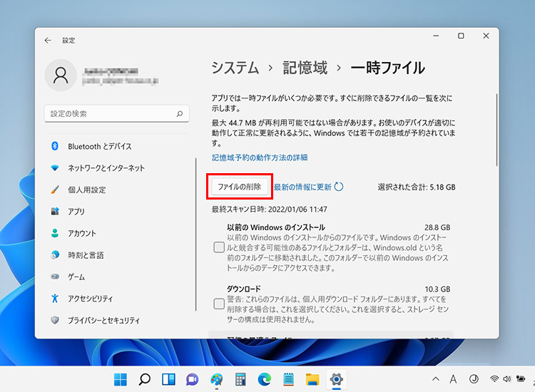The width and height of the screenshot is (535, 392).
Task: Select アクセシビリティ in the sidebar
Action: [90, 299]
